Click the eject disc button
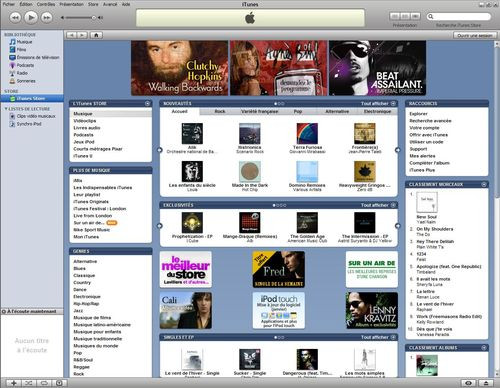The width and height of the screenshot is (500, 388). [x=486, y=383]
